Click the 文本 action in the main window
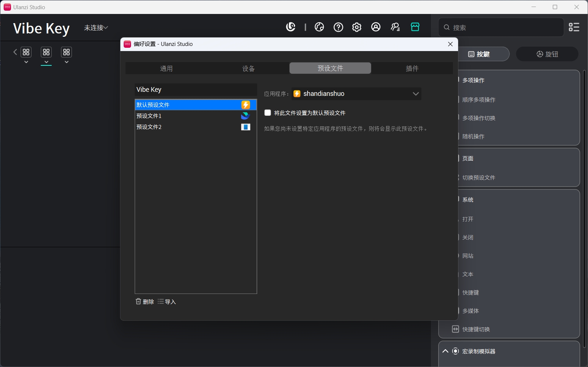 468,274
